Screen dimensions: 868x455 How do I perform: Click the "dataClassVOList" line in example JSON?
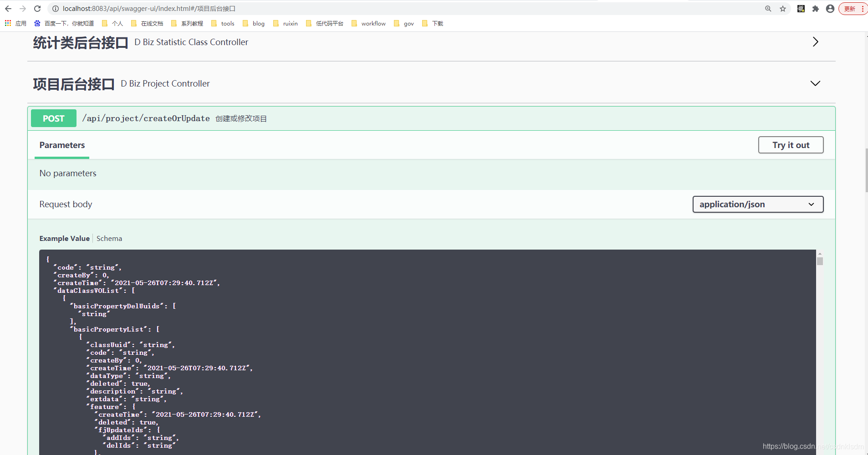tap(94, 291)
